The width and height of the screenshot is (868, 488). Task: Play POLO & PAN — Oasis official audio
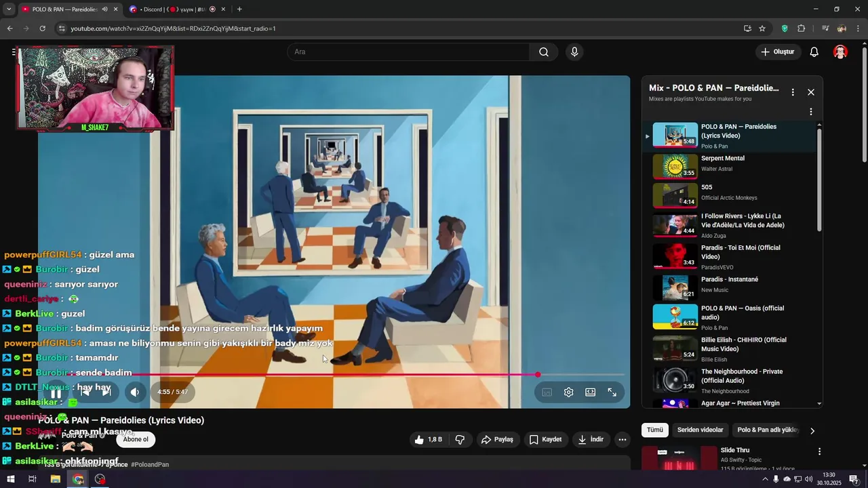coord(729,317)
